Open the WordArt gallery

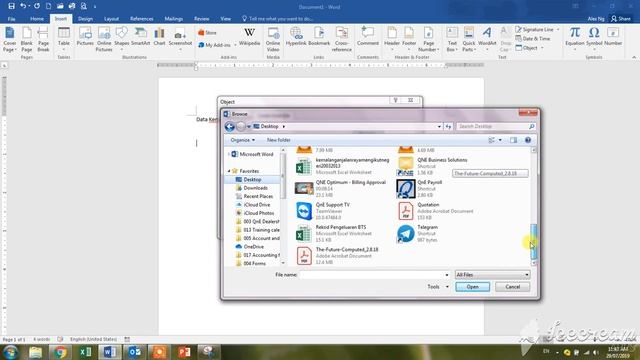tap(487, 38)
